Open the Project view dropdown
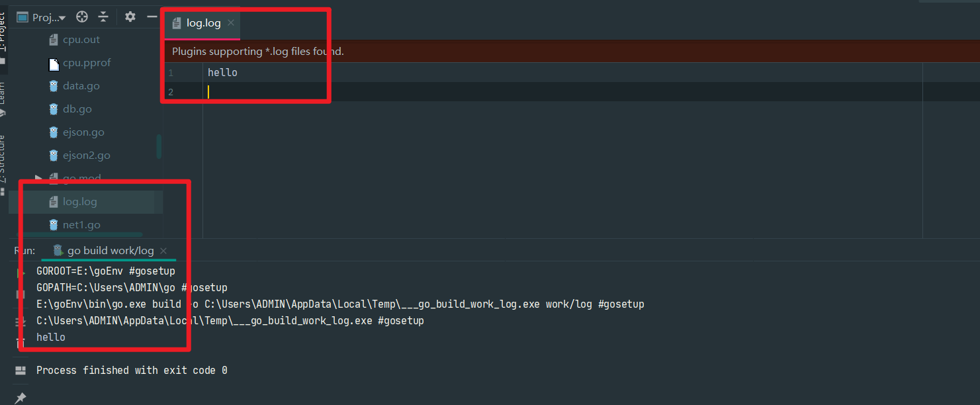980x405 pixels. [x=42, y=17]
